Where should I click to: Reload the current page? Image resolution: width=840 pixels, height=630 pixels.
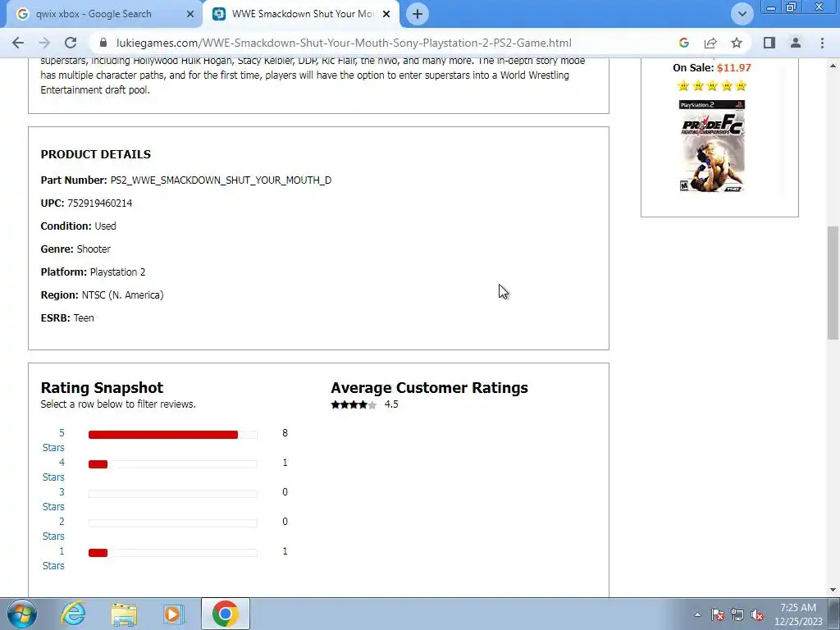coord(71,43)
